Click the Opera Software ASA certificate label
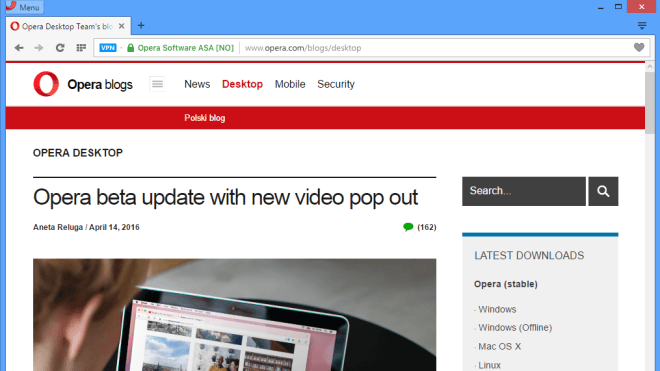Viewport: 660px width, 371px height. (186, 48)
